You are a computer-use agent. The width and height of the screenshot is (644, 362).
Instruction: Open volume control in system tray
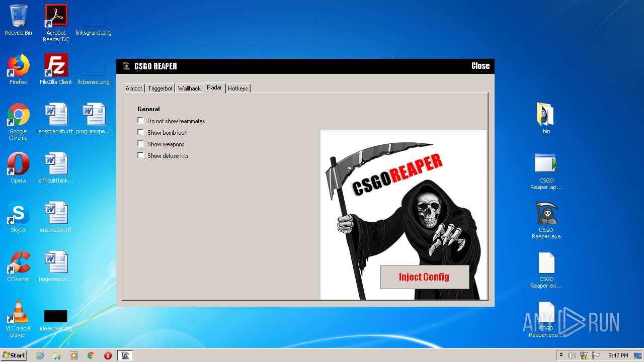(572, 355)
